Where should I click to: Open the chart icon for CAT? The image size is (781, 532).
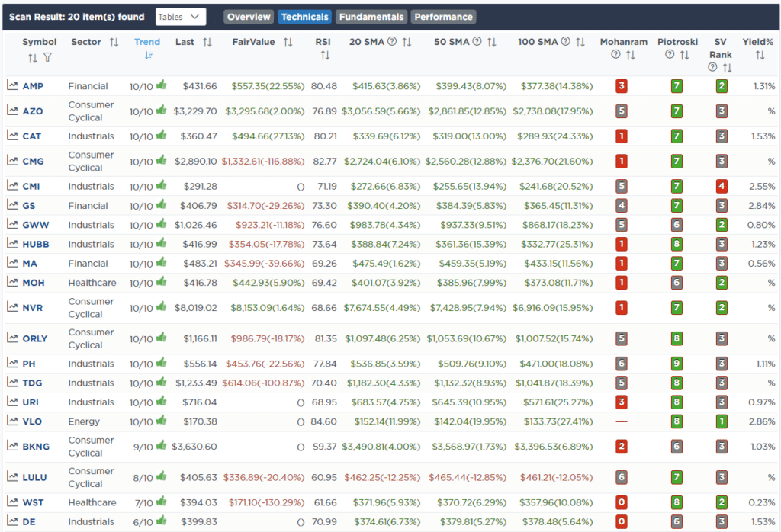pos(12,136)
